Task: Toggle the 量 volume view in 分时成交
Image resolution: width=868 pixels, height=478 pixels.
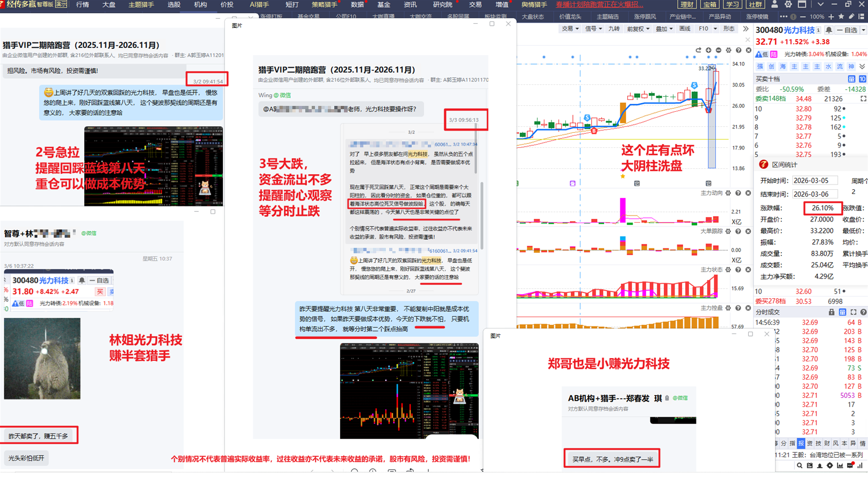Action: (842, 312)
